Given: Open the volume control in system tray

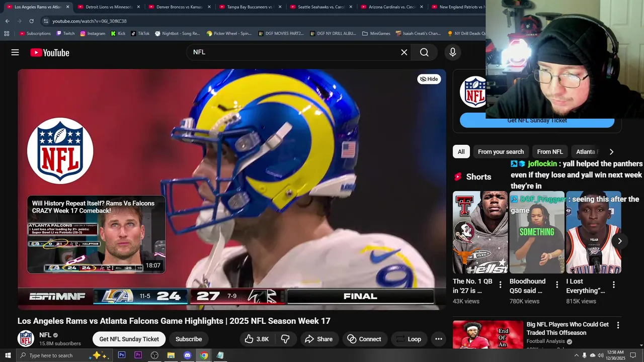Looking at the screenshot, I should [x=600, y=355].
